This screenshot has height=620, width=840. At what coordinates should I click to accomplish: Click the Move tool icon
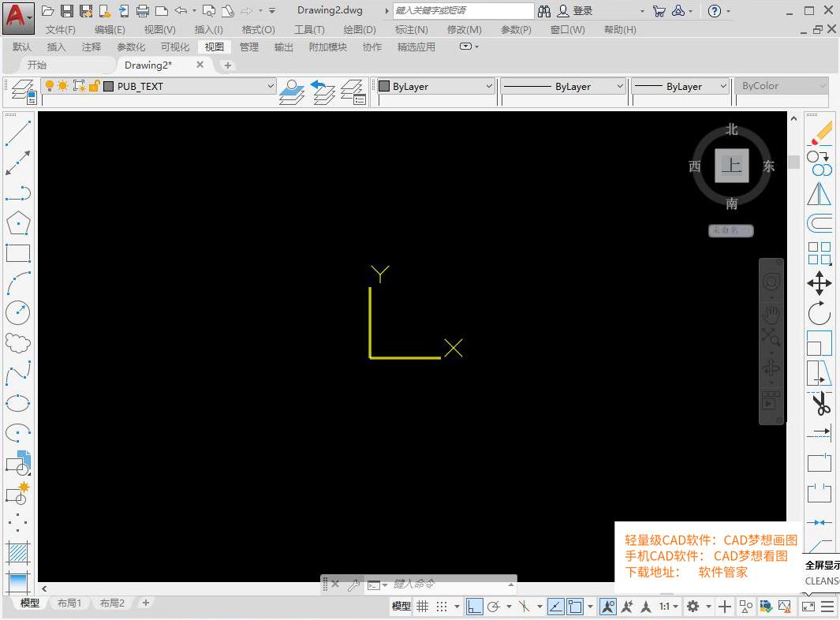(819, 283)
